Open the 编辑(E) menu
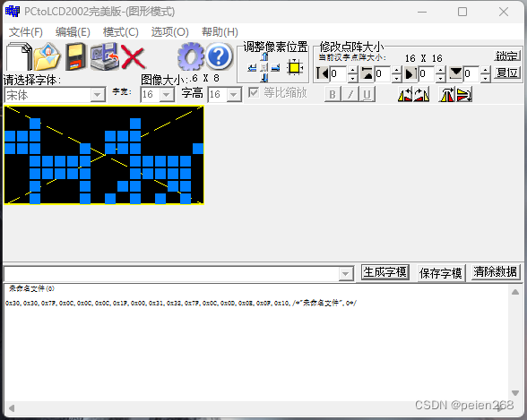Image resolution: width=527 pixels, height=420 pixels. pos(73,32)
